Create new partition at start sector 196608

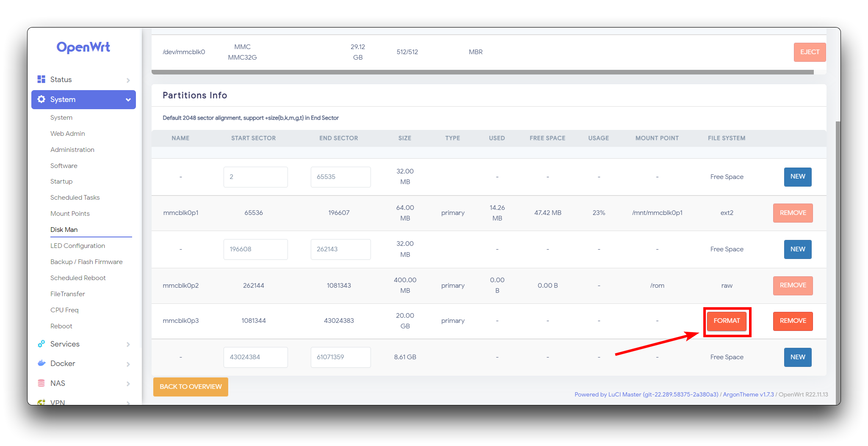[798, 249]
